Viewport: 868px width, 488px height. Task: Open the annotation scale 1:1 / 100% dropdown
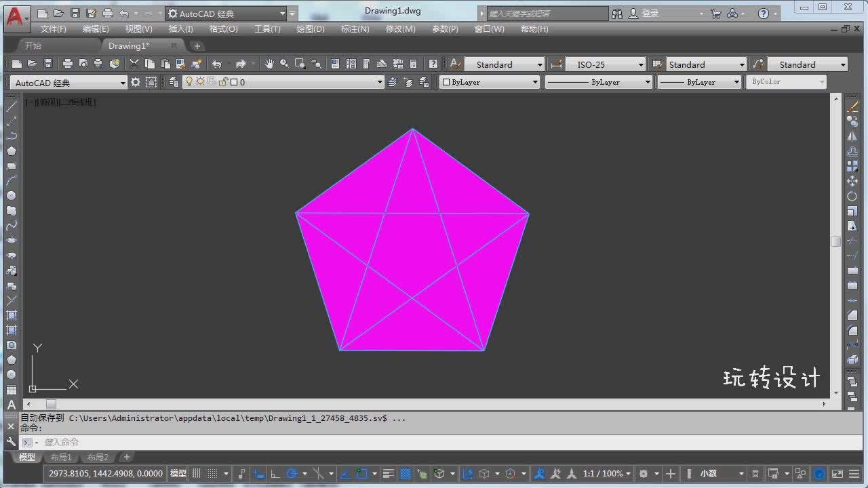(606, 473)
